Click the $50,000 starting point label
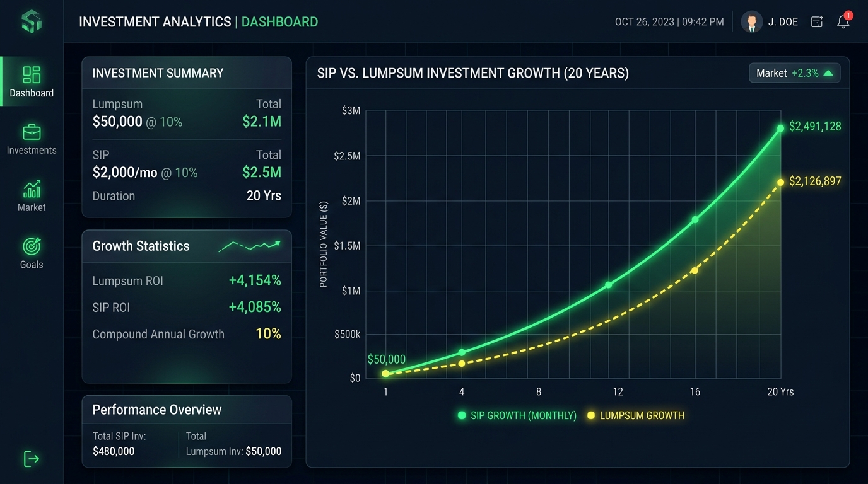The height and width of the screenshot is (484, 868). pos(387,359)
